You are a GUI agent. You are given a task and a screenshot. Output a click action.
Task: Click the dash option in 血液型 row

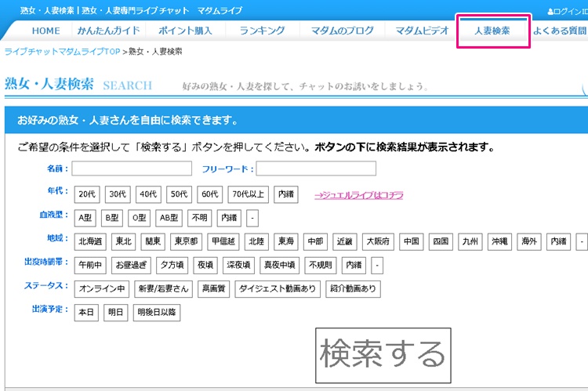pyautogui.click(x=252, y=218)
